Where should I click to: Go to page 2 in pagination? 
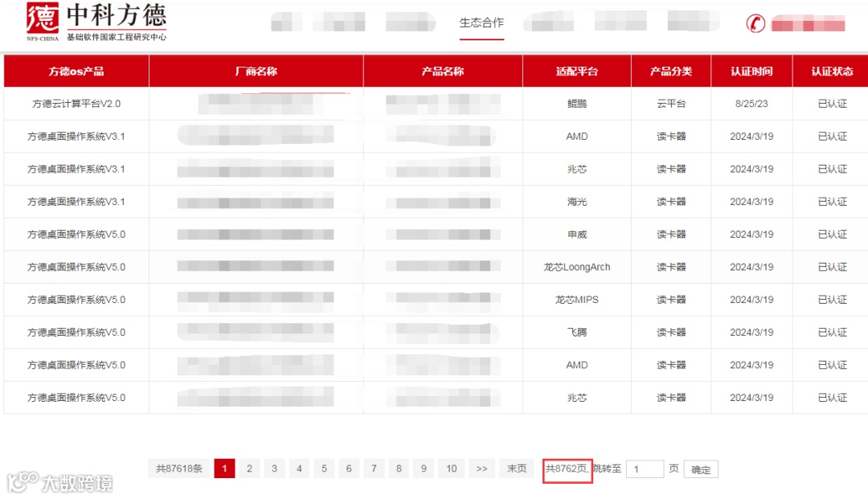(x=249, y=468)
